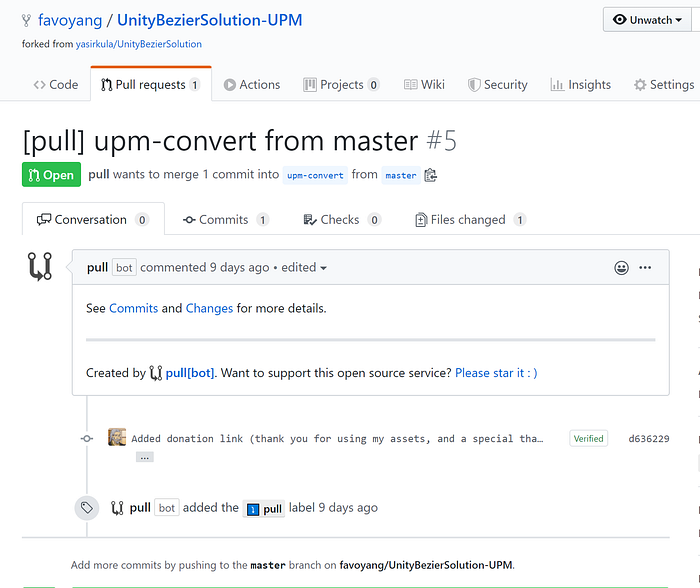Viewport: 700px width, 588px height.
Task: View the Files changed tab
Action: click(471, 220)
